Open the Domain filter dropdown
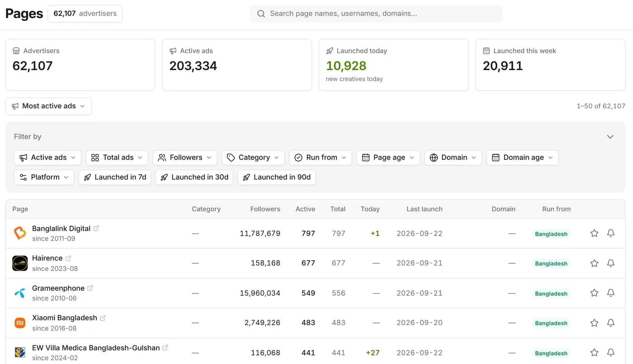 453,158
